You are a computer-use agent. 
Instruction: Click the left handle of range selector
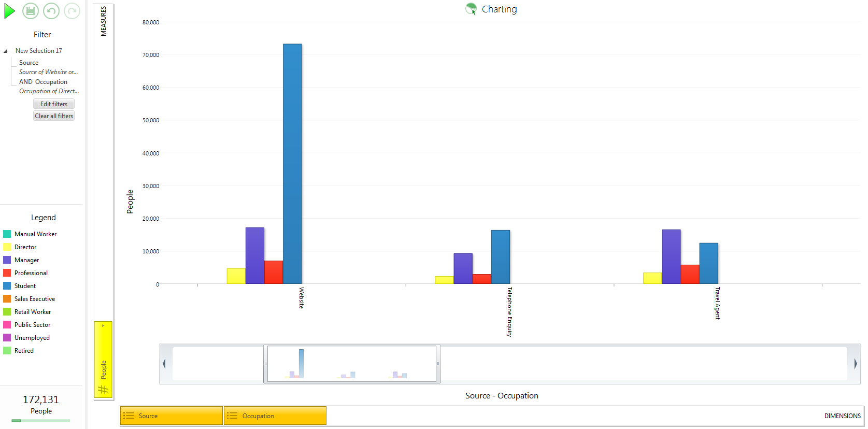[265, 364]
